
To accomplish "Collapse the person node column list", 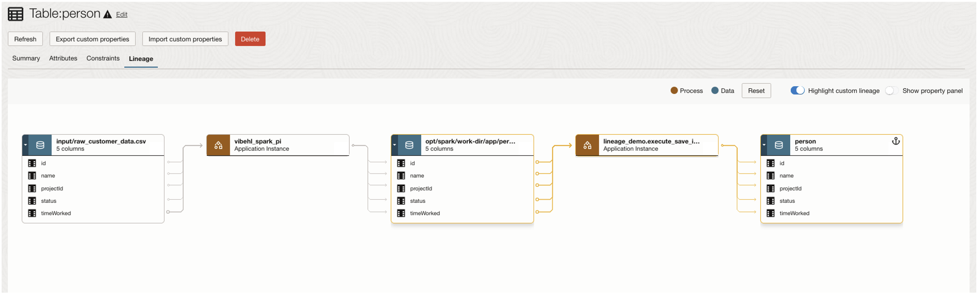I will [x=764, y=145].
